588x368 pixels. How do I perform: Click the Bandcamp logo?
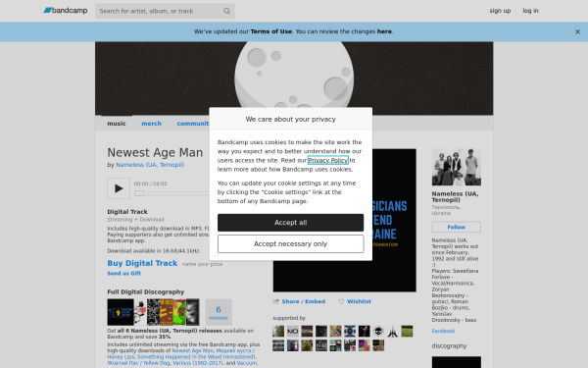click(x=66, y=11)
